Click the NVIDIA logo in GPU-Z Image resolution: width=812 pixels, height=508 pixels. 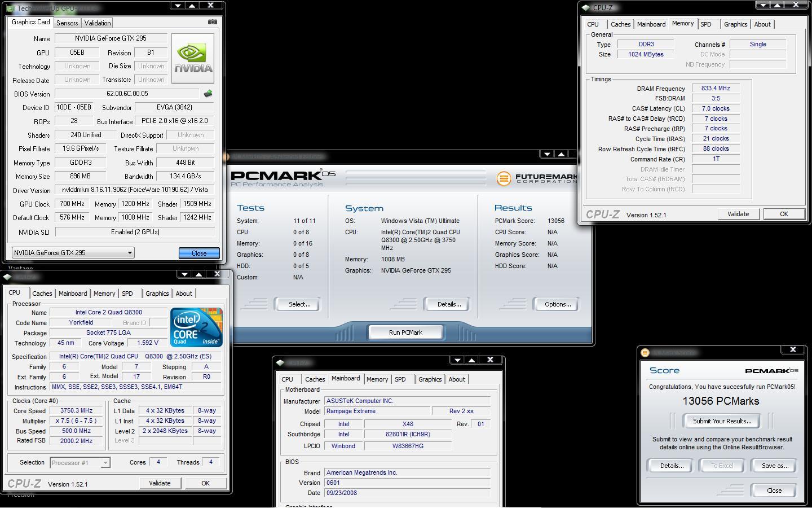tap(193, 58)
